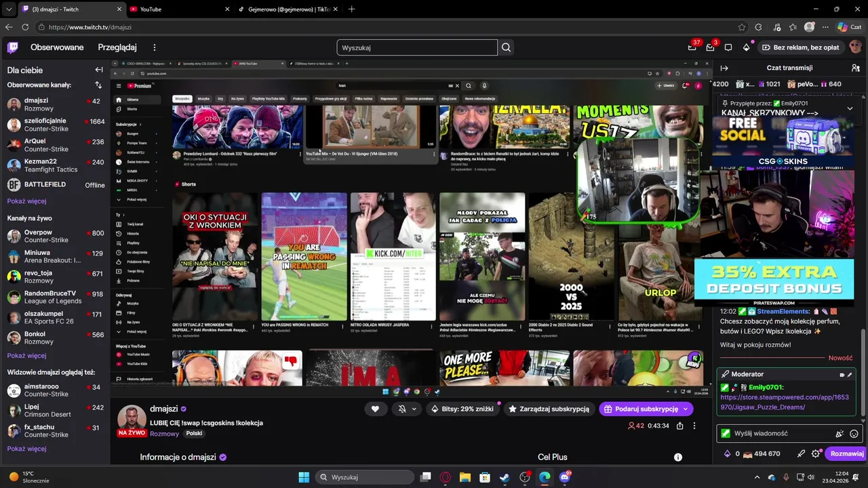Expand viewers-also-watch list Pokaż więcej
This screenshot has width=868, height=488.
[x=26, y=449]
